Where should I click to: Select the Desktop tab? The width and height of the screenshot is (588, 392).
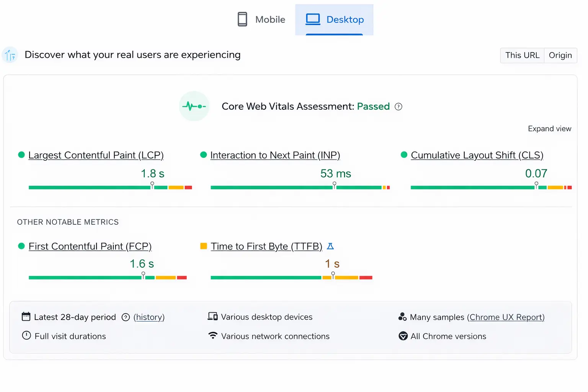point(335,20)
